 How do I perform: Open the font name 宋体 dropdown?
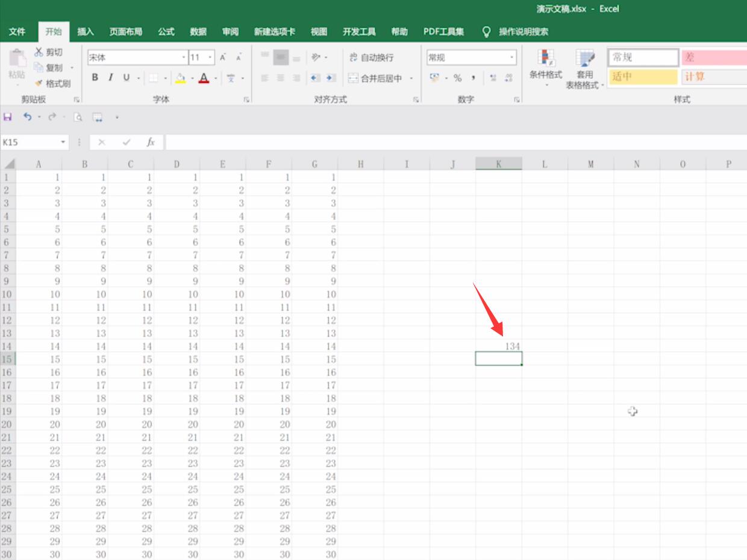(x=184, y=57)
